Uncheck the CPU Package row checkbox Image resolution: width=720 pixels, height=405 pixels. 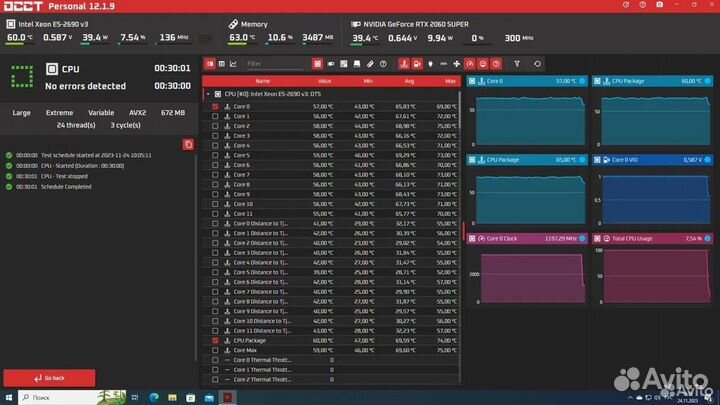tap(215, 341)
